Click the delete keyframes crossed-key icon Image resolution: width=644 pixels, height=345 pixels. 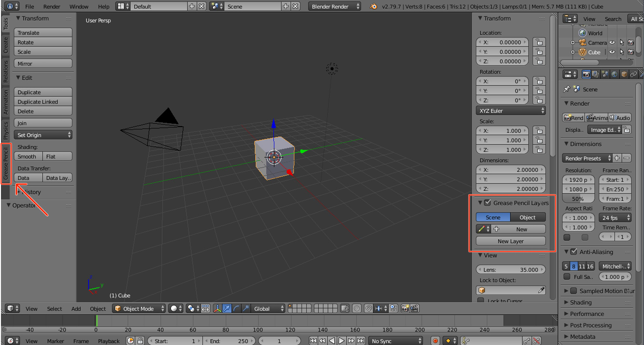click(x=537, y=341)
